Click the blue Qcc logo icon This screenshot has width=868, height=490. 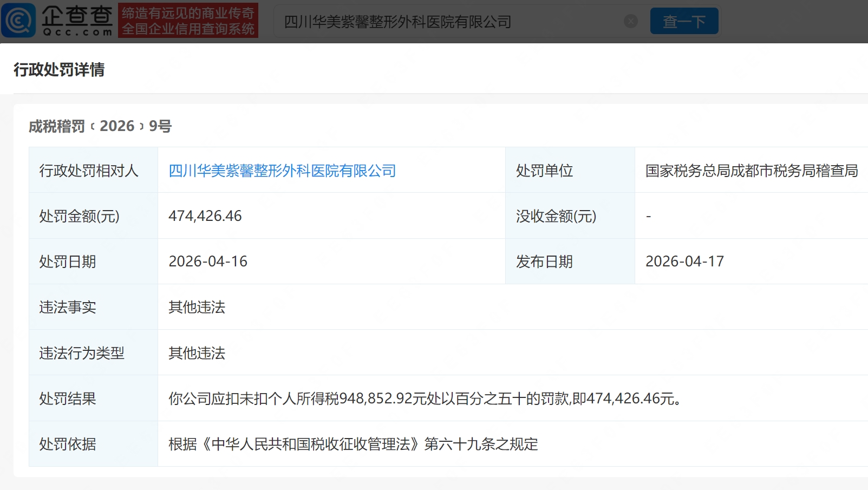(18, 21)
